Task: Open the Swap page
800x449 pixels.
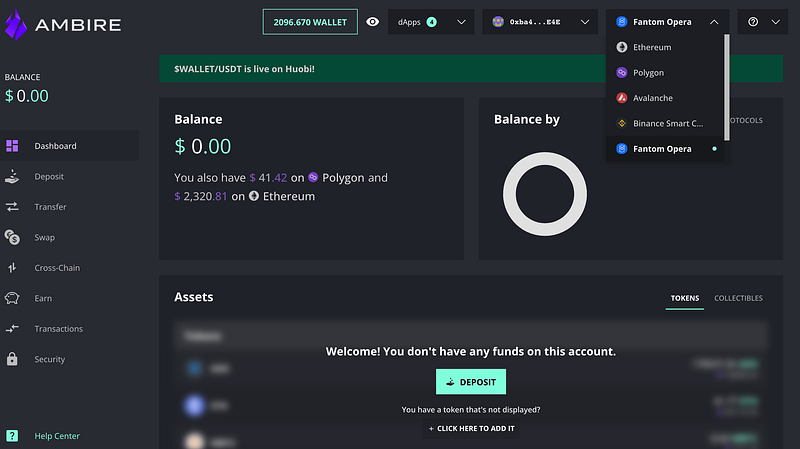Action: [x=69, y=237]
